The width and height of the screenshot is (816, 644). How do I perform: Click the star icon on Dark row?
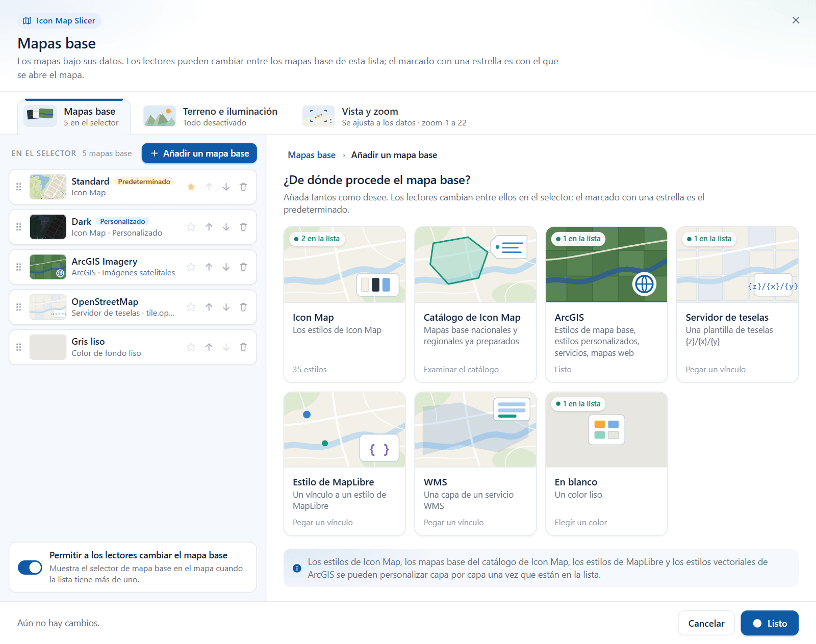[191, 227]
